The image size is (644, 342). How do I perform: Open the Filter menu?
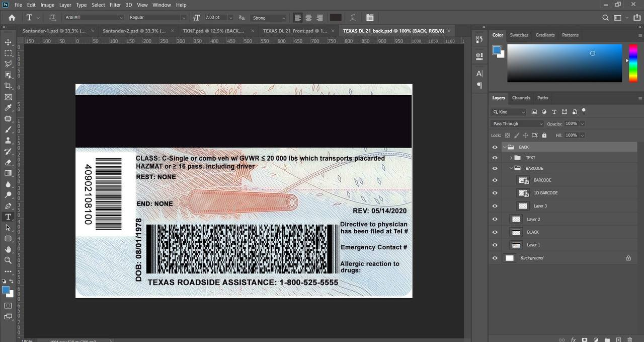click(x=115, y=5)
